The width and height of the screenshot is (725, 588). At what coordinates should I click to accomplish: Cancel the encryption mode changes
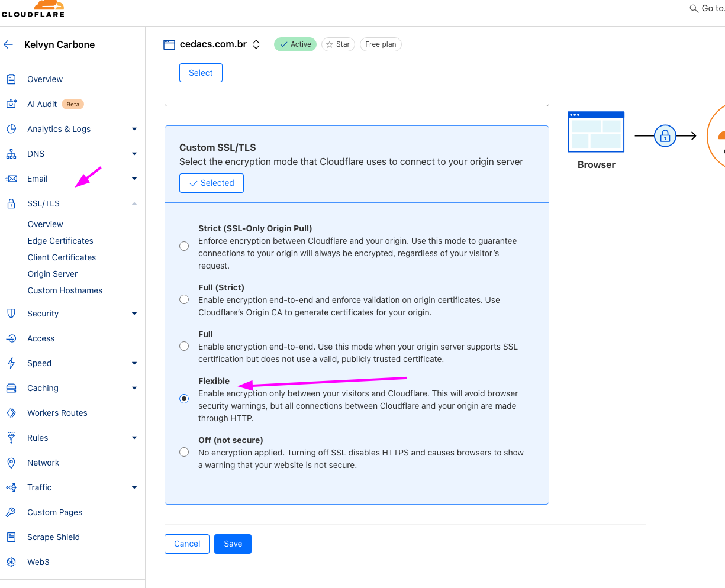[187, 544]
